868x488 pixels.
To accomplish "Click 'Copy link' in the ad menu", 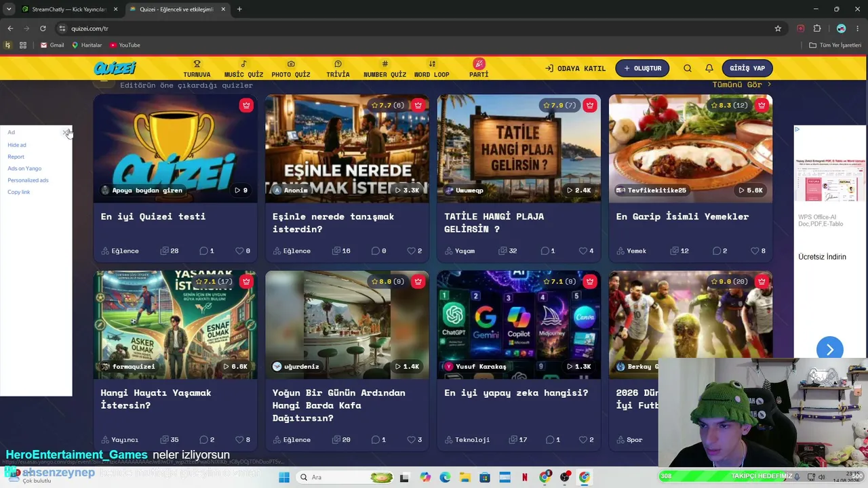I will click(19, 192).
